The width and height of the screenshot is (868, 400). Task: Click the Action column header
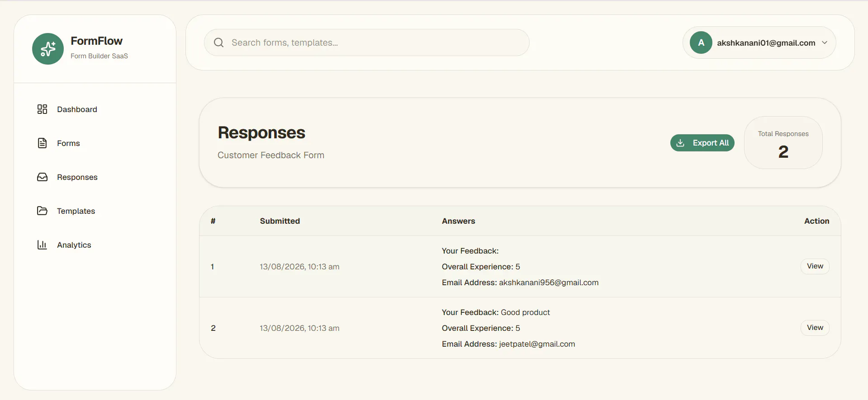click(x=816, y=221)
